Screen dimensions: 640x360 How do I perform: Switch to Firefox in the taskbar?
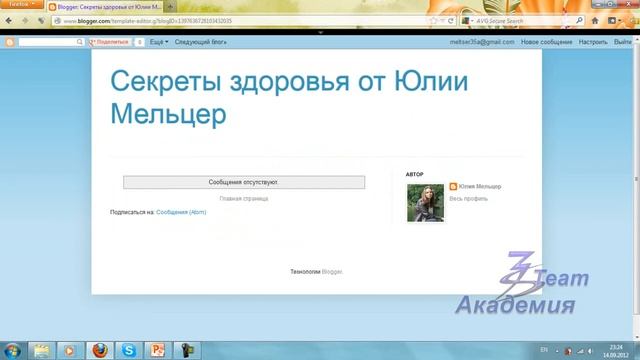point(99,351)
